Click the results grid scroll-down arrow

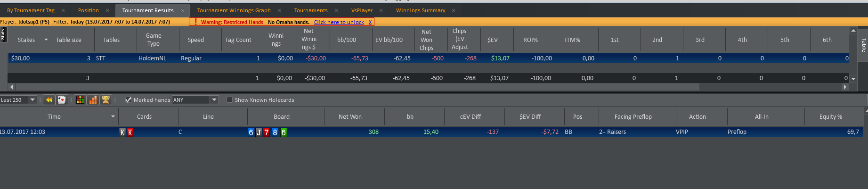(x=853, y=79)
